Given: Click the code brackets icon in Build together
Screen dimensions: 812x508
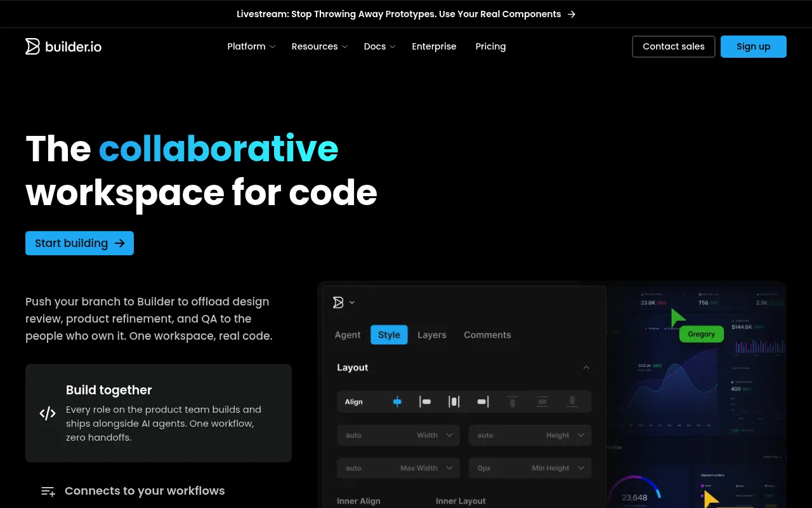Looking at the screenshot, I should click(x=48, y=413).
